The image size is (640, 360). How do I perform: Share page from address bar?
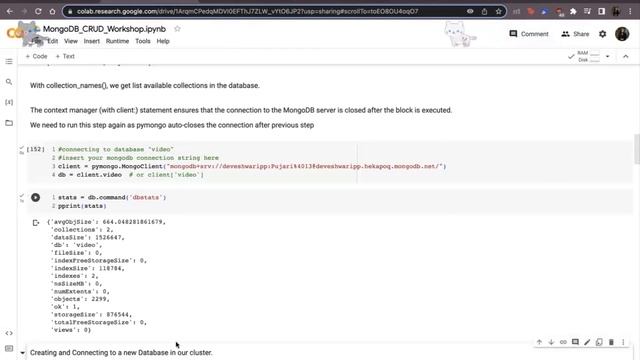484,11
